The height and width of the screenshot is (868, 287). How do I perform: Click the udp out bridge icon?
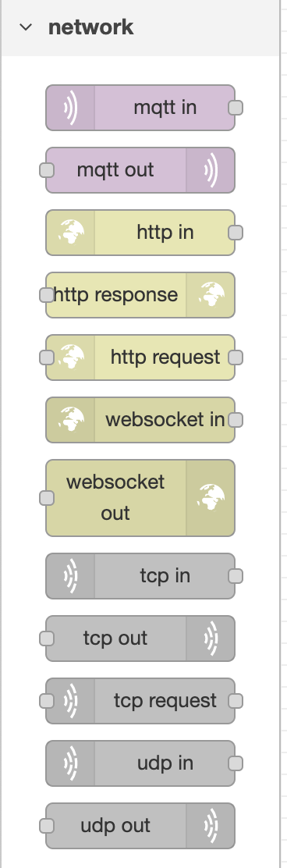pyautogui.click(x=211, y=826)
